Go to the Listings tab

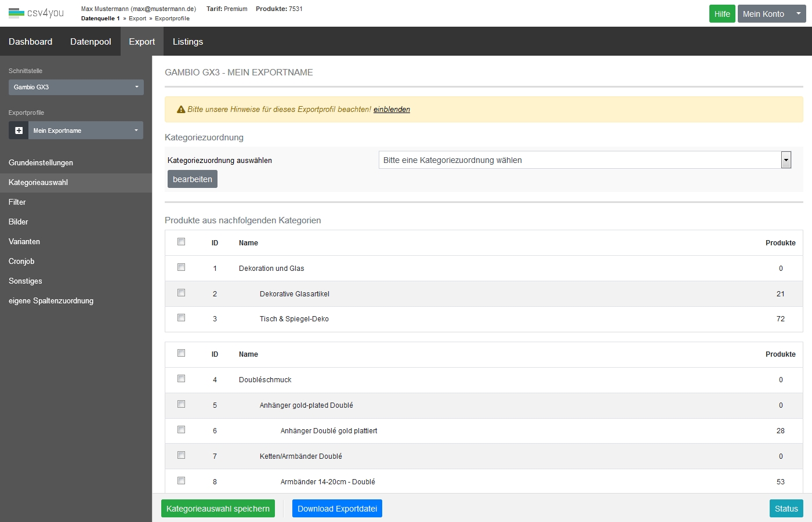[x=188, y=42]
